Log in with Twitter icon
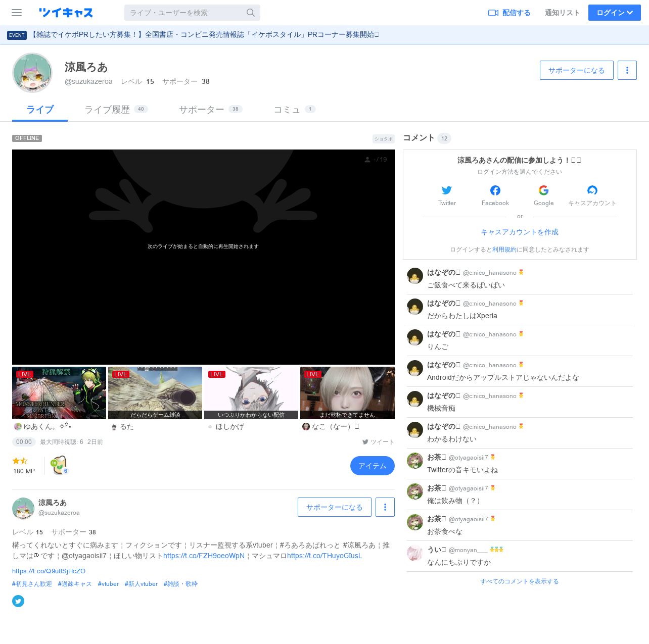649x644 pixels. point(447,190)
